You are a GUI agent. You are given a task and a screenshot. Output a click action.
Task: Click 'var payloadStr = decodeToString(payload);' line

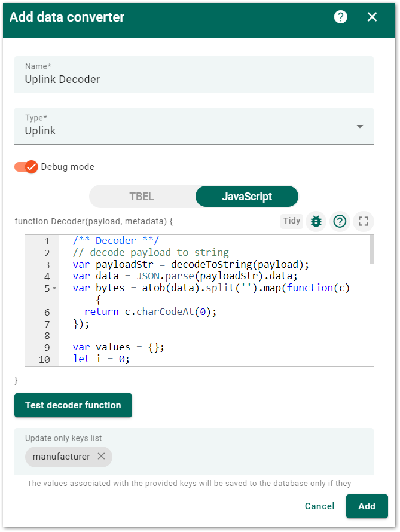[x=191, y=264]
